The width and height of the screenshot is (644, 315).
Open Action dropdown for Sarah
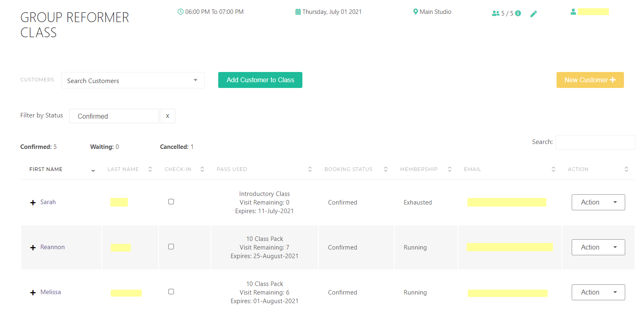point(598,202)
